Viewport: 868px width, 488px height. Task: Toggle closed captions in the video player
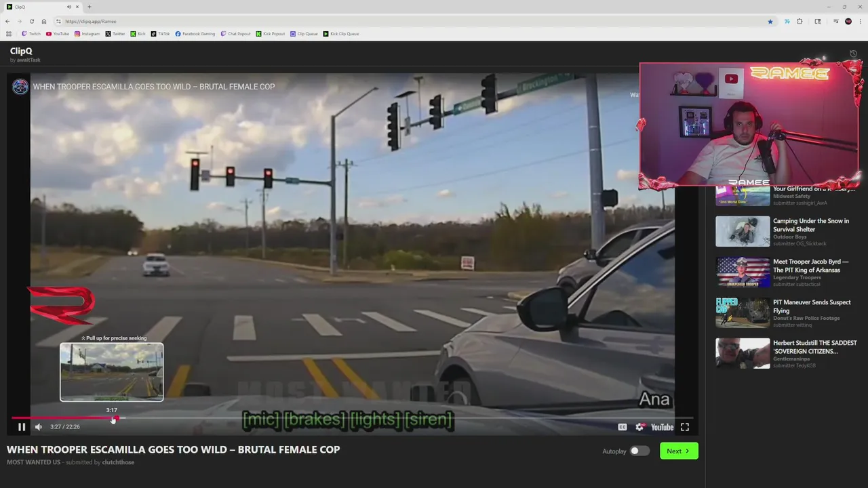click(622, 427)
